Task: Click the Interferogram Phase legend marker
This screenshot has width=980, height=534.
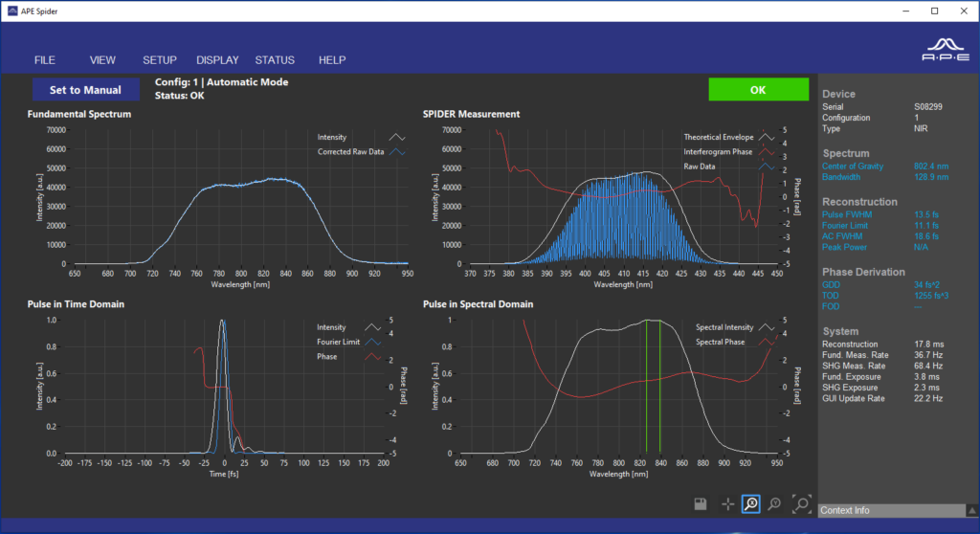Action: click(x=767, y=152)
